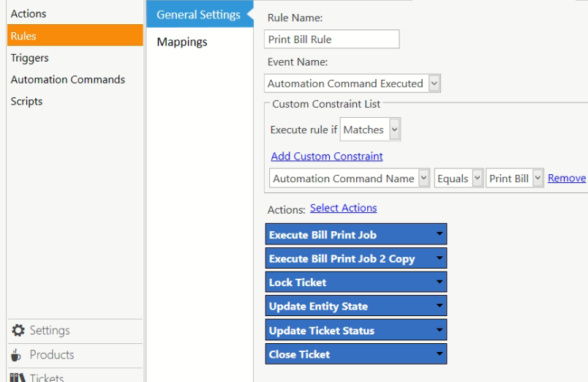The height and width of the screenshot is (382, 588).
Task: Click the Tickets books icon
Action: (x=18, y=377)
